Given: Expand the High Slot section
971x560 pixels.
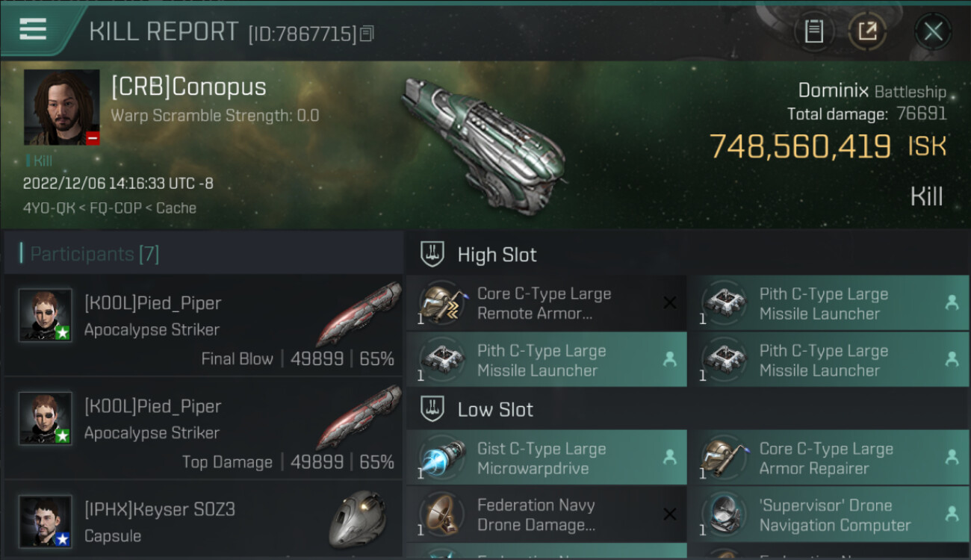Looking at the screenshot, I should point(497,255).
